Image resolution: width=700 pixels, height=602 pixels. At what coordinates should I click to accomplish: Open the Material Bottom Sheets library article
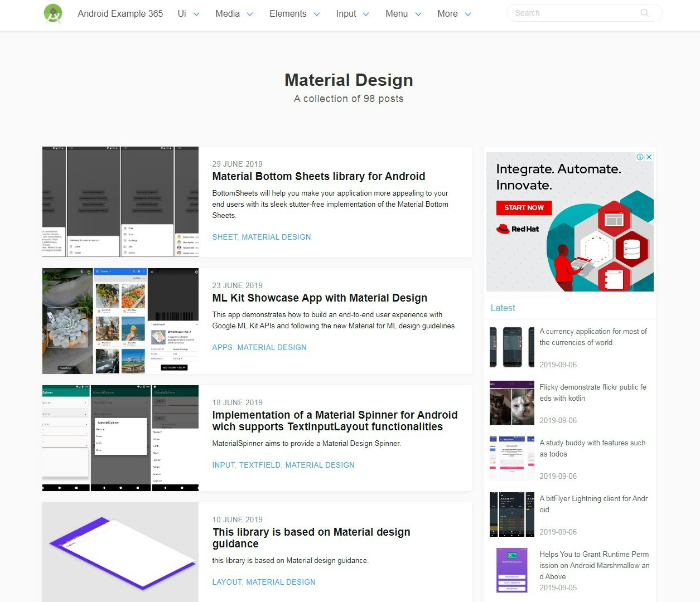click(318, 176)
